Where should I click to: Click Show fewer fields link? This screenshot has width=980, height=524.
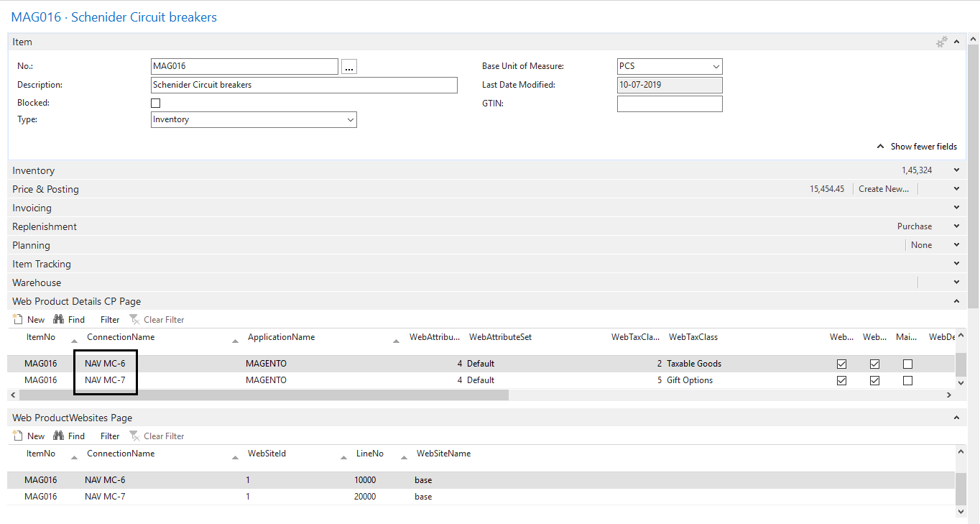[x=917, y=147]
